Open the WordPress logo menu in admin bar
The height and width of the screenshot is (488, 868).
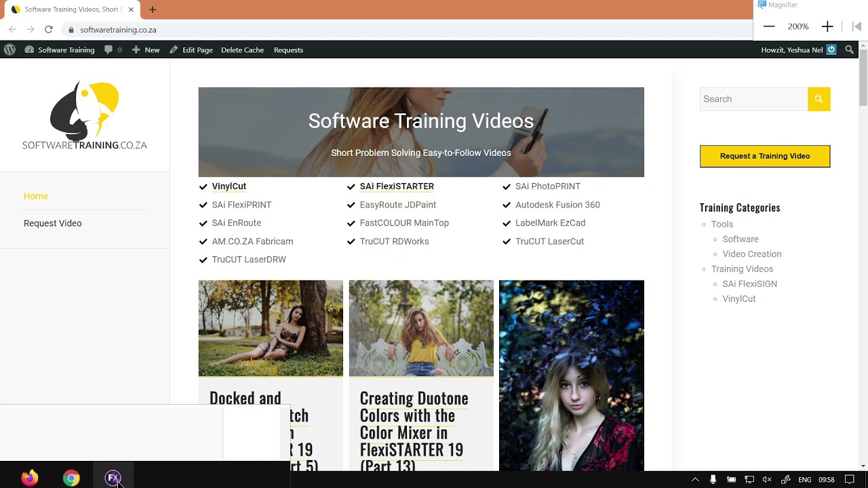pyautogui.click(x=9, y=49)
